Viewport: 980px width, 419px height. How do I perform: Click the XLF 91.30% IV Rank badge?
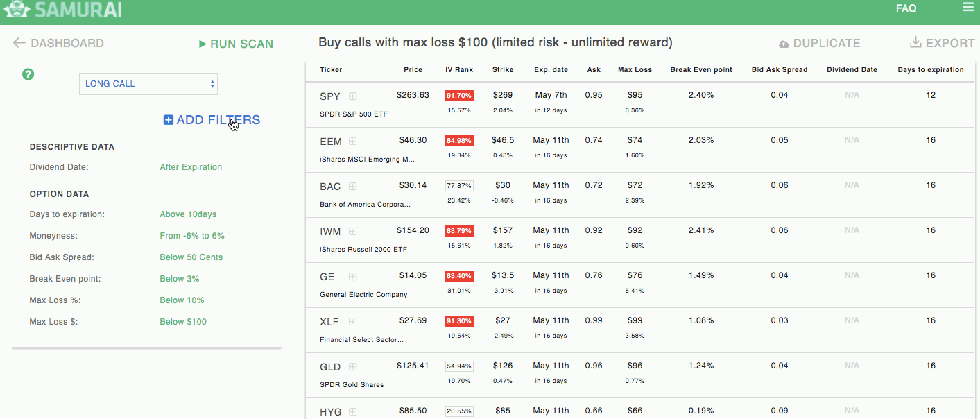pos(459,321)
